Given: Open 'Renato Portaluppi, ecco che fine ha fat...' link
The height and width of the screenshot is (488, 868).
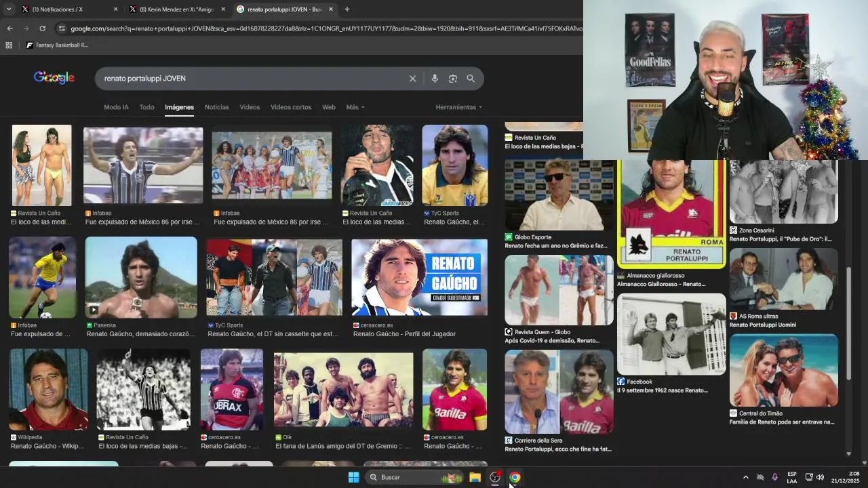Looking at the screenshot, I should pyautogui.click(x=558, y=449).
